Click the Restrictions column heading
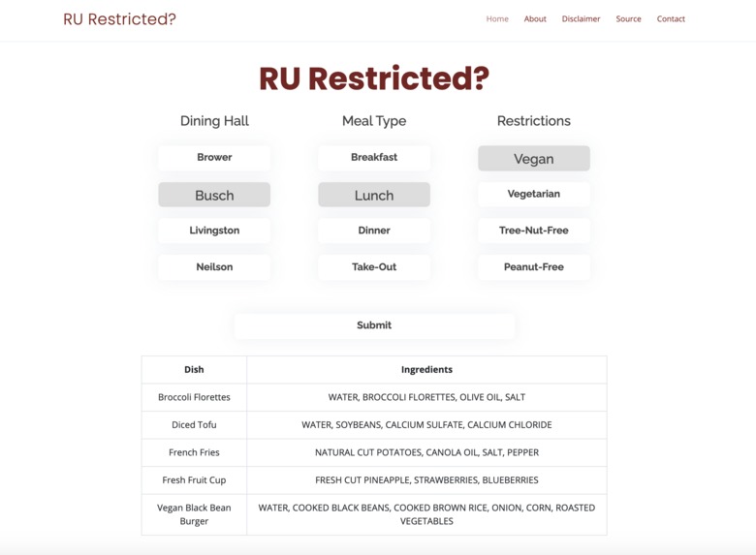Screen dimensions: 756x555 534,121
